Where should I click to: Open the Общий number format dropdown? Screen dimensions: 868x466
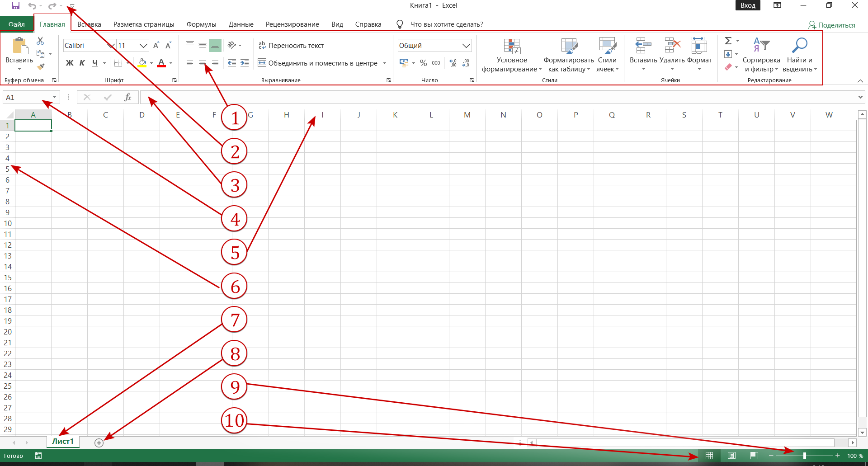[466, 45]
